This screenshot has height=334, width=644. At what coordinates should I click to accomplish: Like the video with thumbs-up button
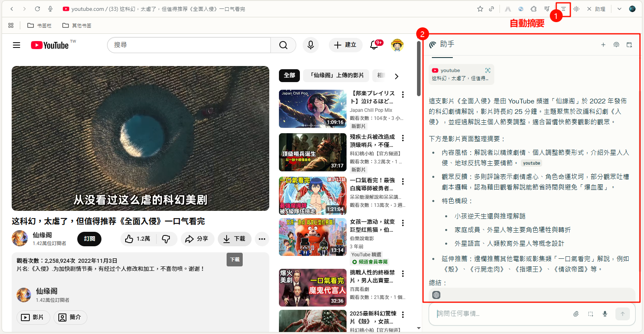138,239
